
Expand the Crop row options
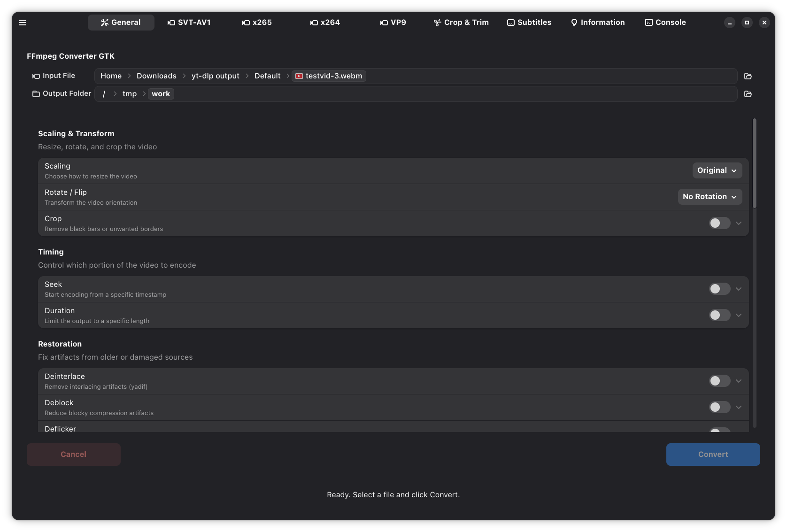(739, 223)
